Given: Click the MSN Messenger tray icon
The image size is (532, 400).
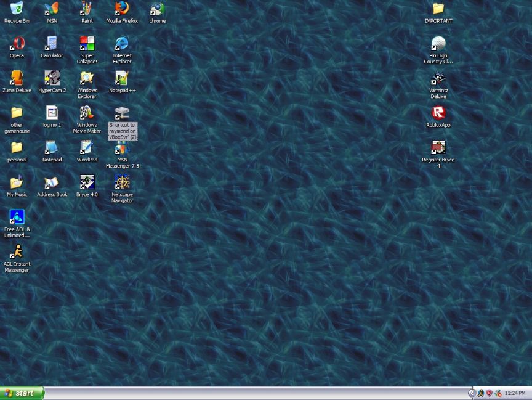Looking at the screenshot, I should [498, 393].
